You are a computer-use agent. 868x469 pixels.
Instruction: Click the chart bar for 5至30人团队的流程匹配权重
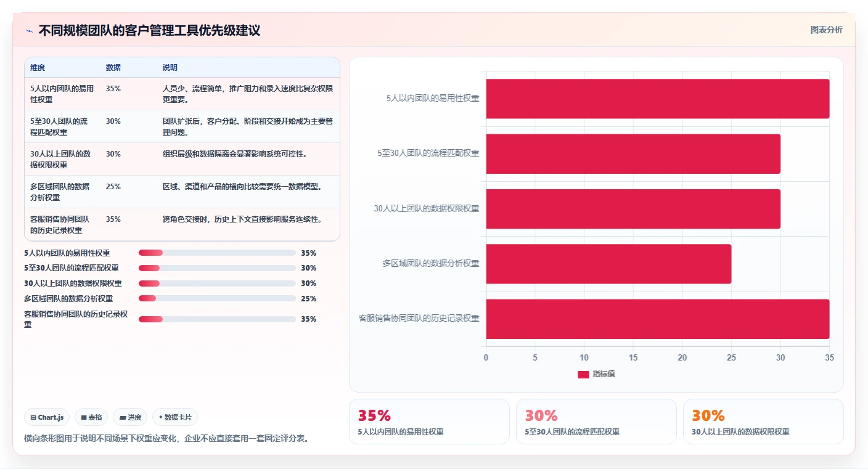pyautogui.click(x=633, y=153)
